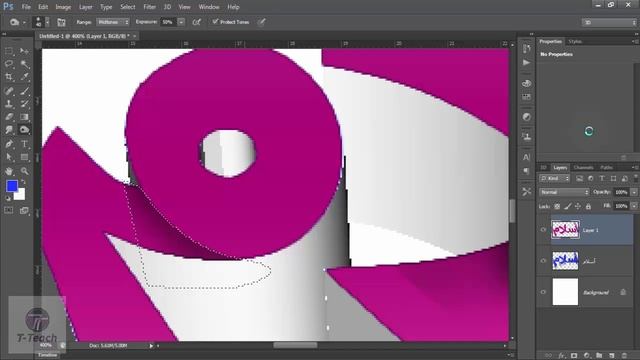The width and height of the screenshot is (640, 360).
Task: Toggle pixel layer filter icon
Action: click(579, 178)
